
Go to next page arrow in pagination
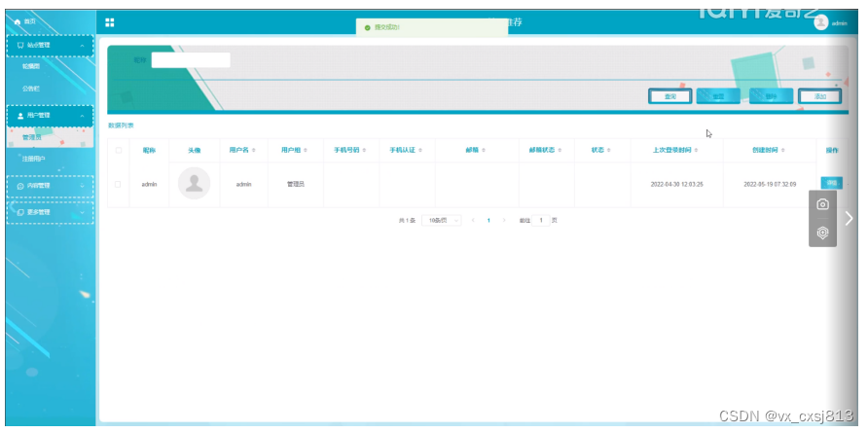pos(504,220)
